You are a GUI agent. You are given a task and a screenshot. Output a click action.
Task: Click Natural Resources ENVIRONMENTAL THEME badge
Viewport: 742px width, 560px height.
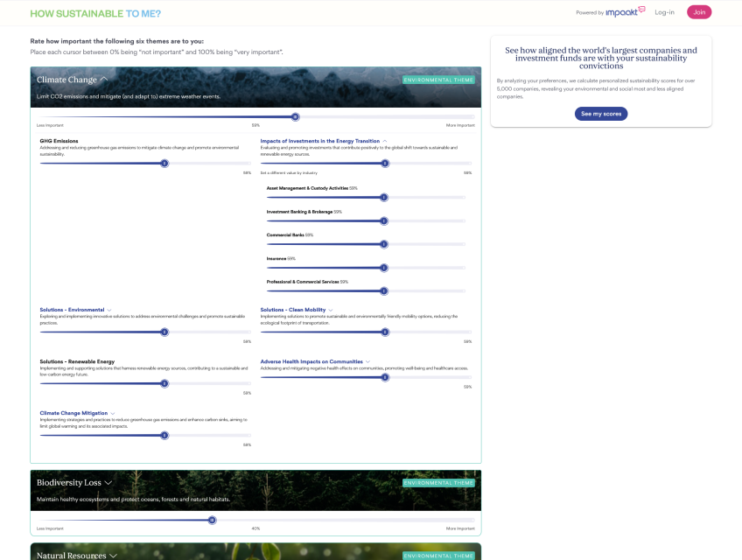[438, 556]
